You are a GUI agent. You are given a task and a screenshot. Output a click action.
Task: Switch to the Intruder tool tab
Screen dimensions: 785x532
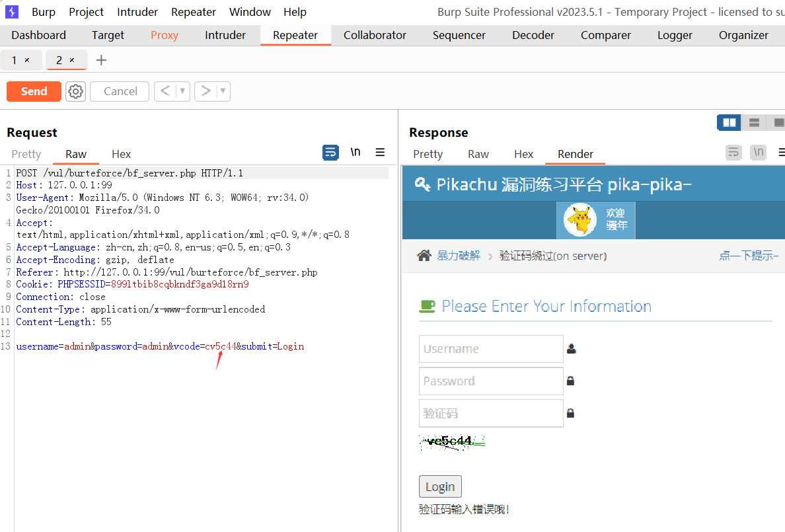tap(225, 35)
